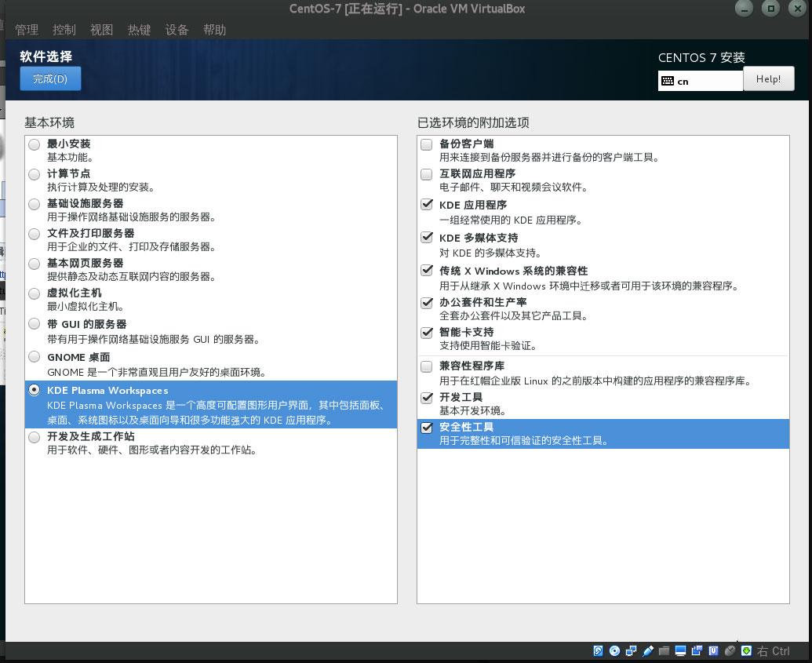Screen dimensions: 812x663
Task: Open the 热键 menu
Action: pos(140,30)
